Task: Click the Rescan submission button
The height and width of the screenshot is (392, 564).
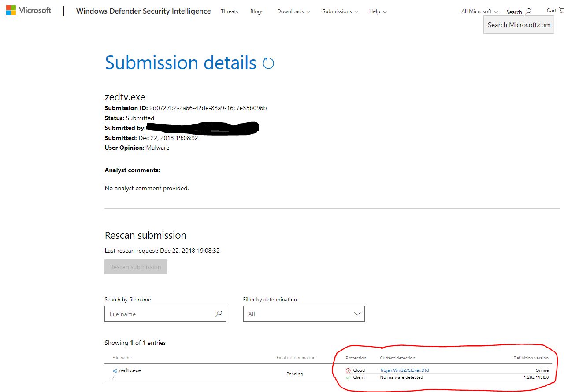Action: (x=136, y=267)
